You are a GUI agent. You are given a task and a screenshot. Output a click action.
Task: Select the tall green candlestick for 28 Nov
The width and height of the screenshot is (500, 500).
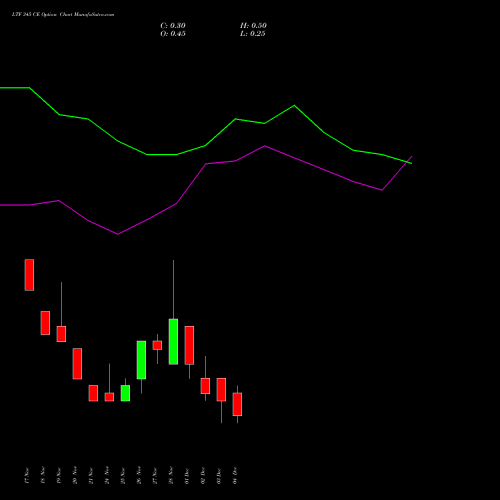tap(173, 342)
